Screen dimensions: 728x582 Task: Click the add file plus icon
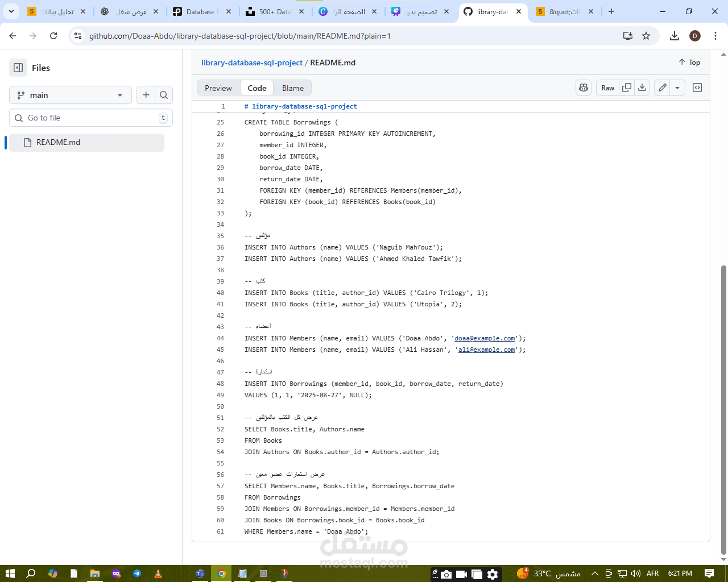point(146,95)
